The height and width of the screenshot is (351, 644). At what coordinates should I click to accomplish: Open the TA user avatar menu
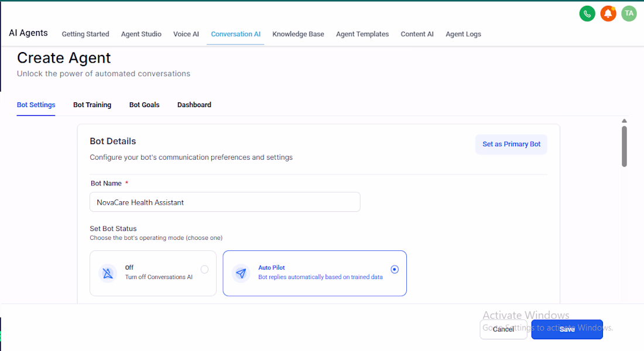pos(629,13)
